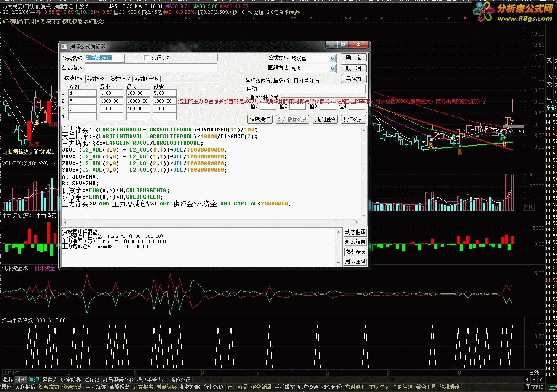Image resolution: width=557 pixels, height=392 pixels.
Task: Click 另存为 in the bottom template bar
Action: coord(50,380)
